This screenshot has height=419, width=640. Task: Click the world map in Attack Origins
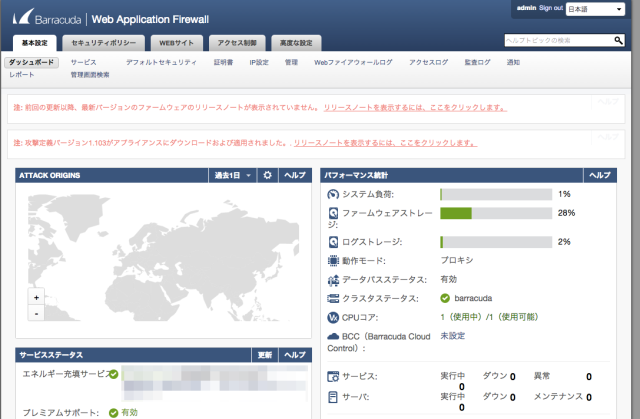click(x=163, y=258)
